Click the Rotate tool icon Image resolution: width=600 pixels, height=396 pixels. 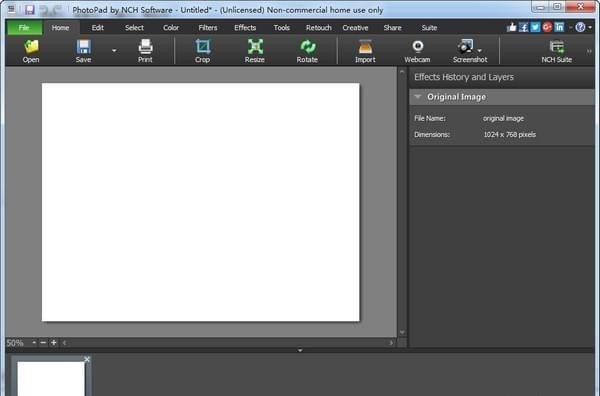point(307,47)
